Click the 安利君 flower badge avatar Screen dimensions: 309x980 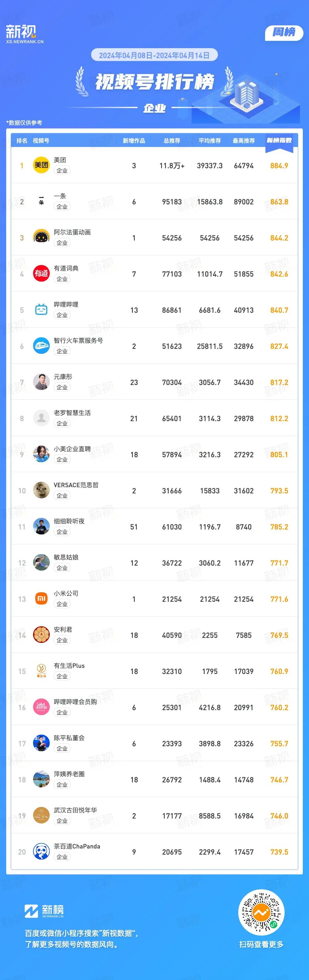tap(41, 635)
